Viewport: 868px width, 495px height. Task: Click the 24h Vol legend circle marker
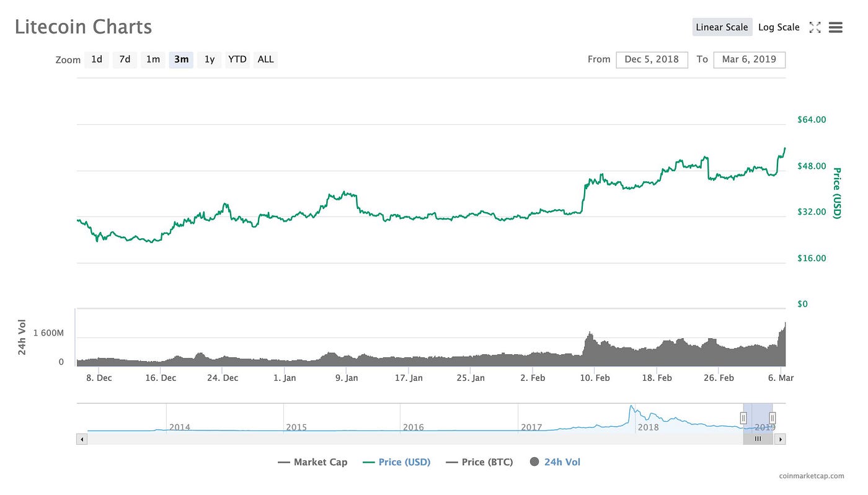[x=534, y=462]
